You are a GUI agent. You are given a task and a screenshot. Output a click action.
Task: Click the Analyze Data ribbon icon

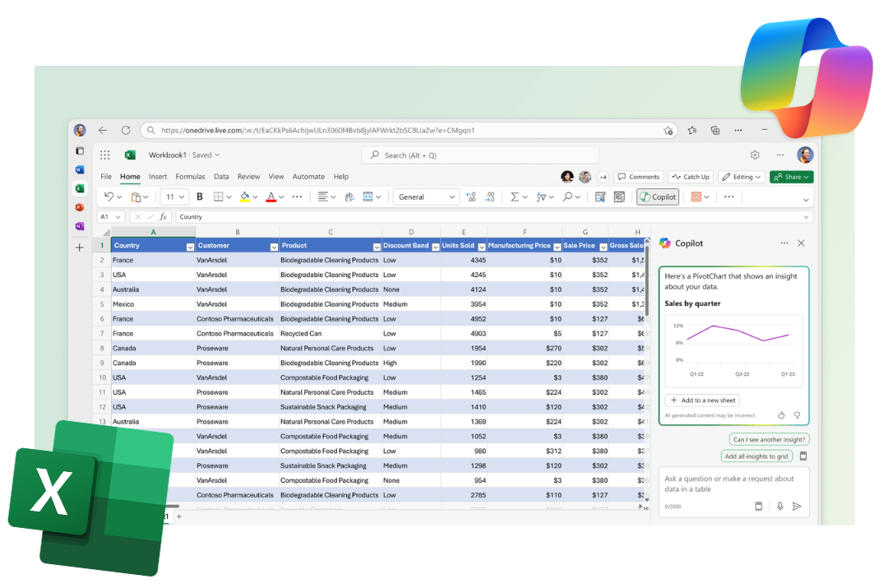pos(620,197)
